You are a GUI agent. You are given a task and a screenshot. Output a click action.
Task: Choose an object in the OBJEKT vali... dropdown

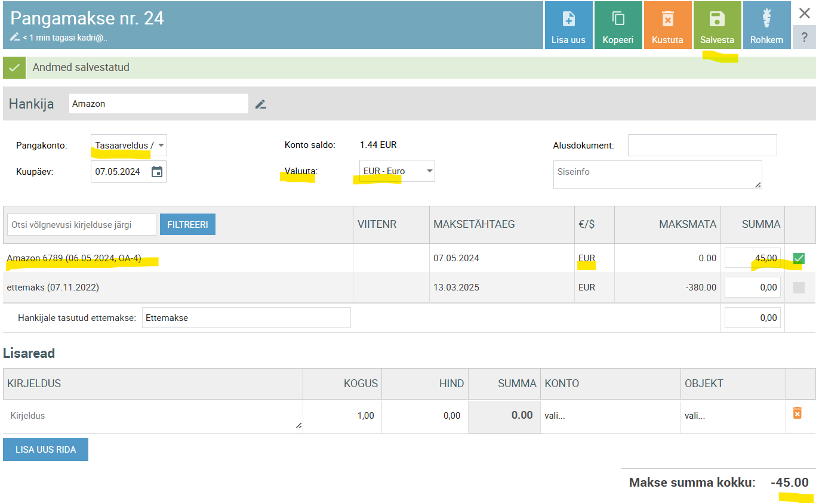(x=732, y=416)
